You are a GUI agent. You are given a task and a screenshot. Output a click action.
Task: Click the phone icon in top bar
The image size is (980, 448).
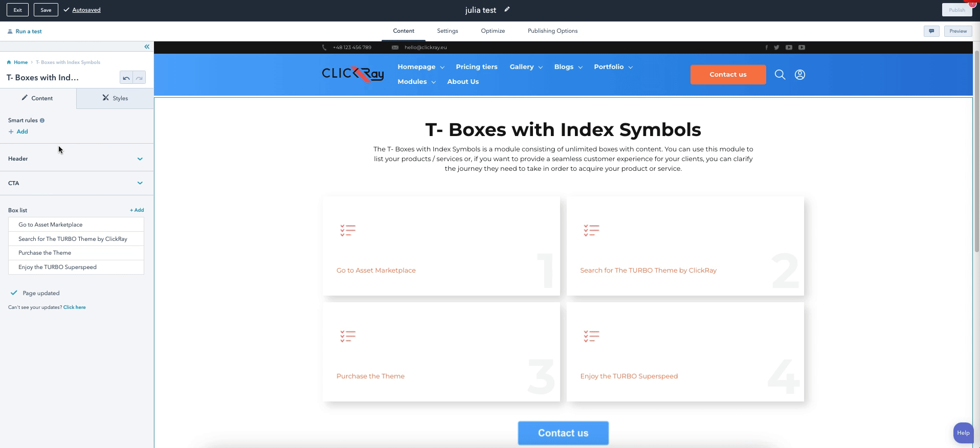[324, 48]
